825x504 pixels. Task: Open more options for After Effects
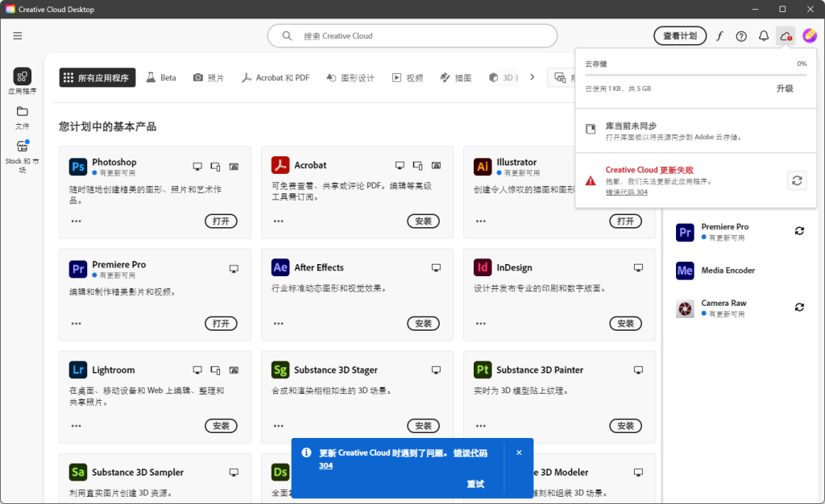tap(278, 324)
